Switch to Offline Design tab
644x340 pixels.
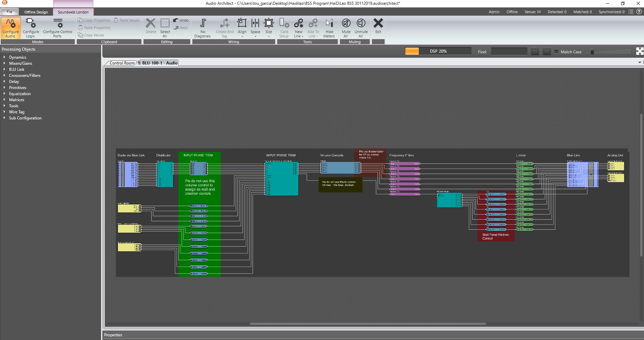point(36,12)
